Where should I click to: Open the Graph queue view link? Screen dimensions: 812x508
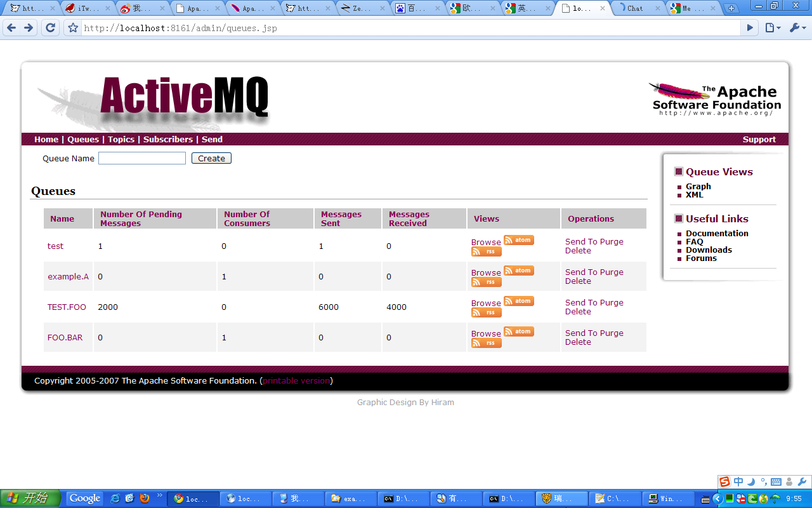click(698, 186)
